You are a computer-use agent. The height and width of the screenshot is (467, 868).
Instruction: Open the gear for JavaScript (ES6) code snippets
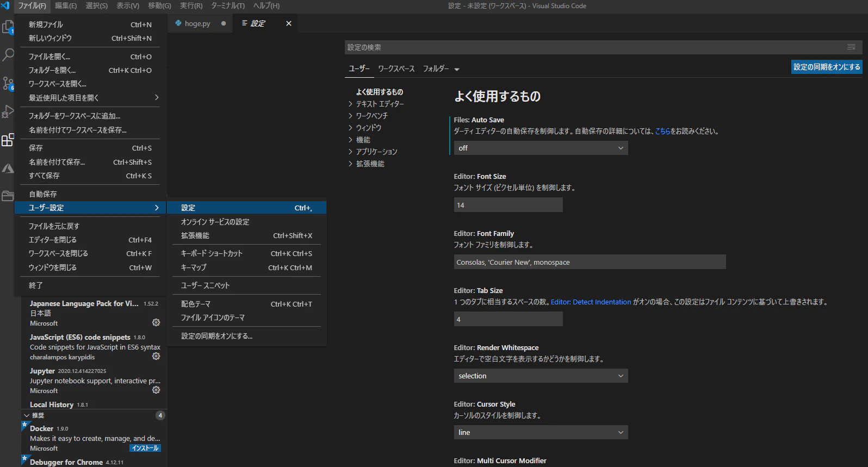pos(156,356)
